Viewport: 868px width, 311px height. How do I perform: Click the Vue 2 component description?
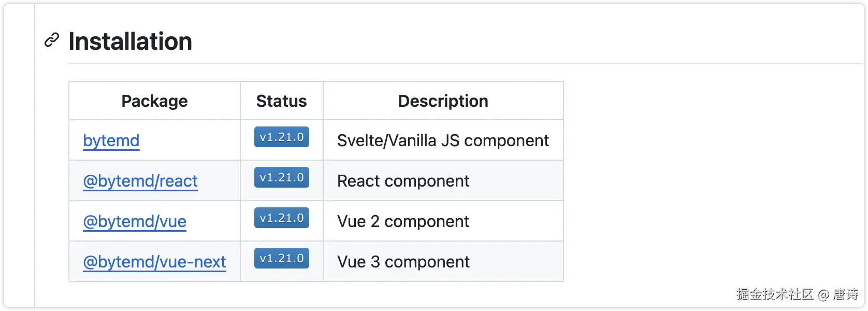(403, 221)
